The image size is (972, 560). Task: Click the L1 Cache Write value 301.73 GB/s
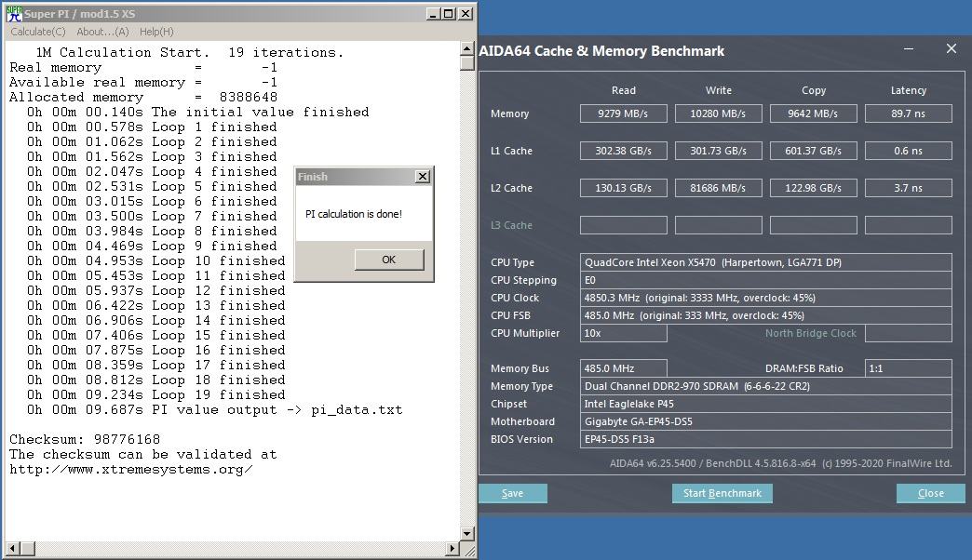pyautogui.click(x=719, y=151)
